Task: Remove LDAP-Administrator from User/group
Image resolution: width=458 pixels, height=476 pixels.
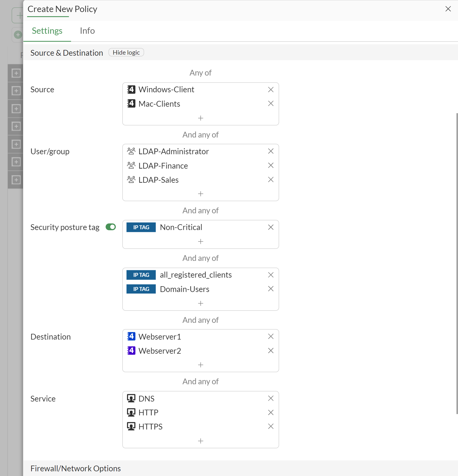Action: 271,151
